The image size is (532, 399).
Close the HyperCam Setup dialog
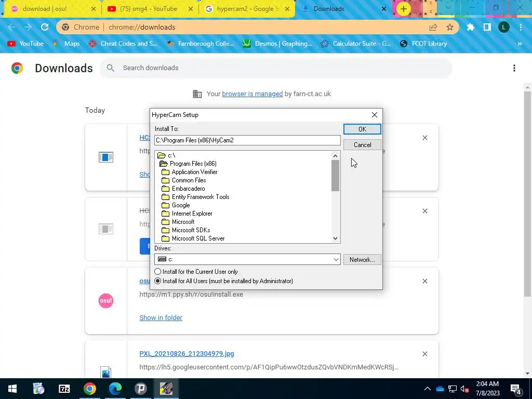point(374,115)
